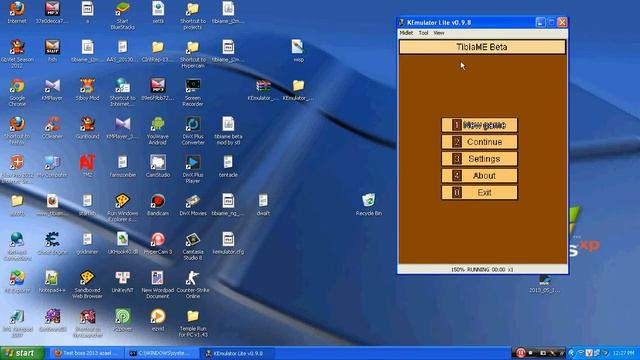
Task: Select the Run Windows Explorer sandboxed icon
Action: click(122, 207)
